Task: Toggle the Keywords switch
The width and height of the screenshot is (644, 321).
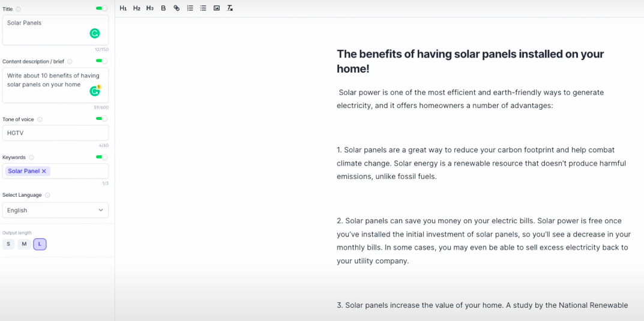Action: [x=101, y=157]
